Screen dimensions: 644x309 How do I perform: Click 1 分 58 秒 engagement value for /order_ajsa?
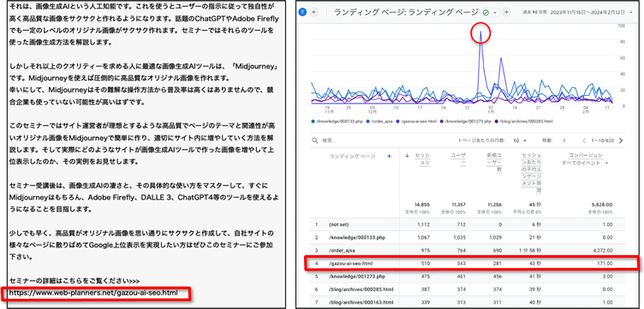[531, 250]
